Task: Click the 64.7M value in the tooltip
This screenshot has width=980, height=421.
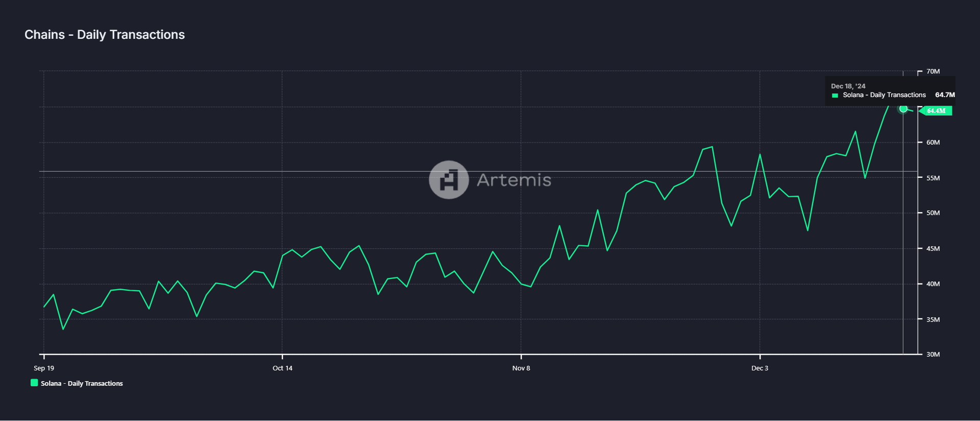Action: [x=944, y=95]
